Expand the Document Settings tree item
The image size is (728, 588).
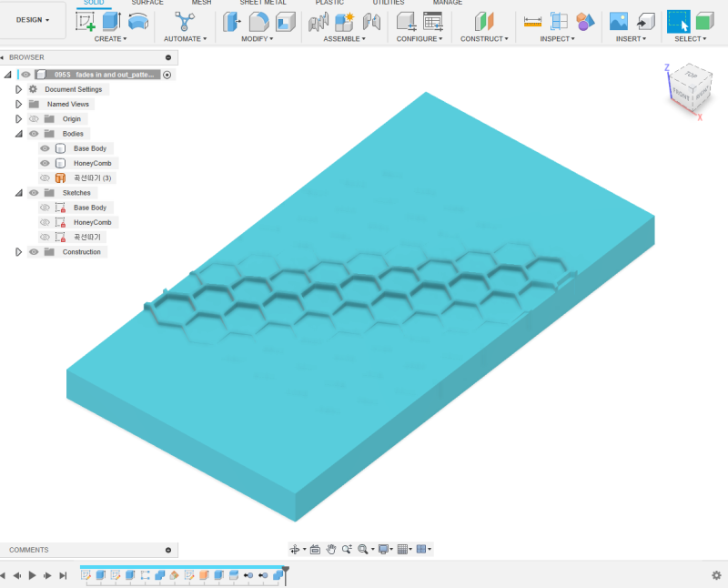[18, 89]
